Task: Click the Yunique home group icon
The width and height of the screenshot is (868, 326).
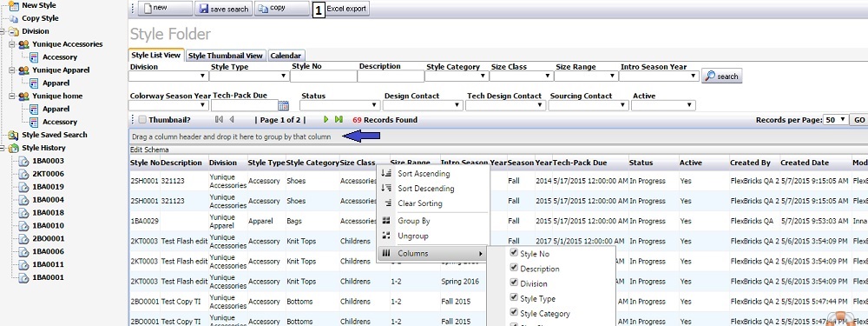Action: point(23,96)
